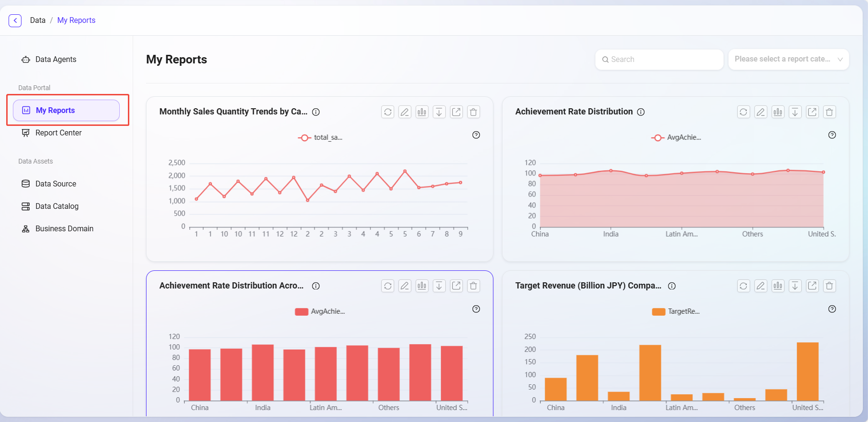This screenshot has height=422, width=868.
Task: Delete the Target Revenue (Billion JPY) report
Action: (x=829, y=286)
